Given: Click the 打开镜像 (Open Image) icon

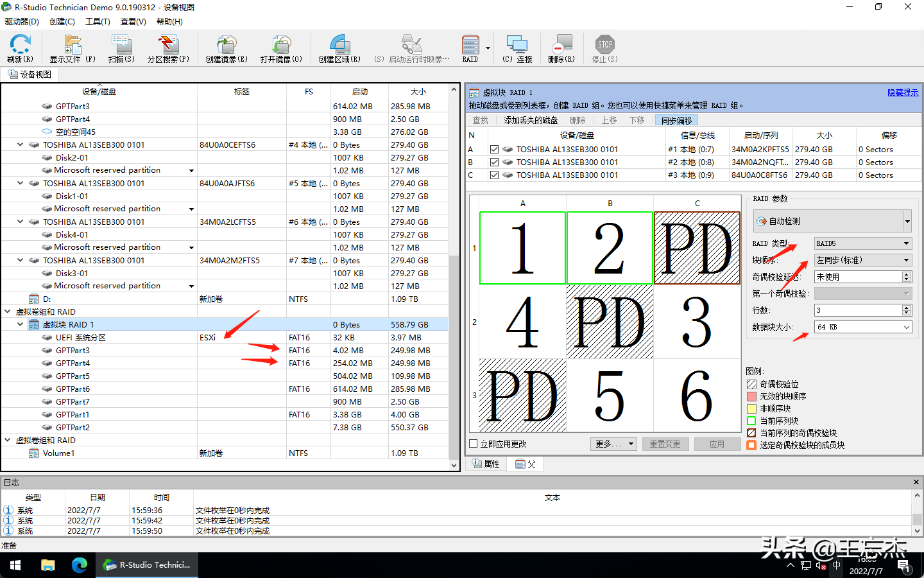Looking at the screenshot, I should click(281, 48).
